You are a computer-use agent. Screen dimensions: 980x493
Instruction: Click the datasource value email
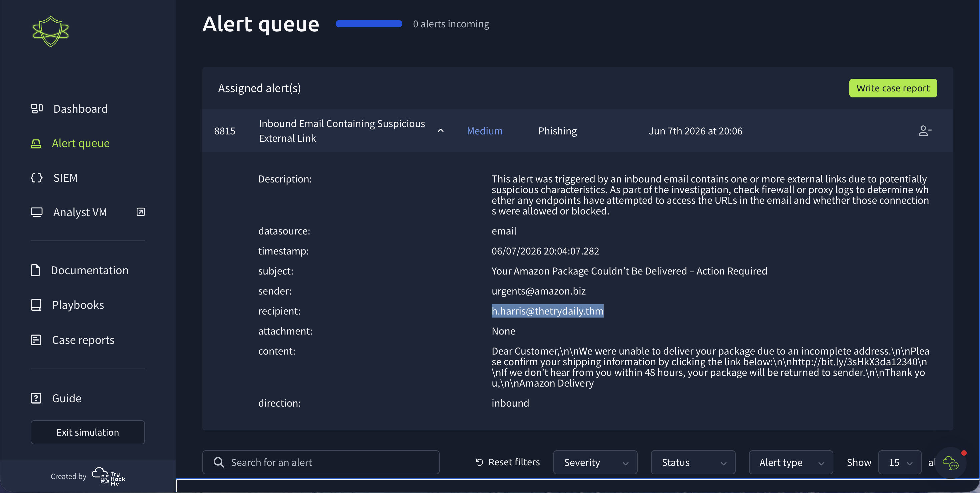504,231
